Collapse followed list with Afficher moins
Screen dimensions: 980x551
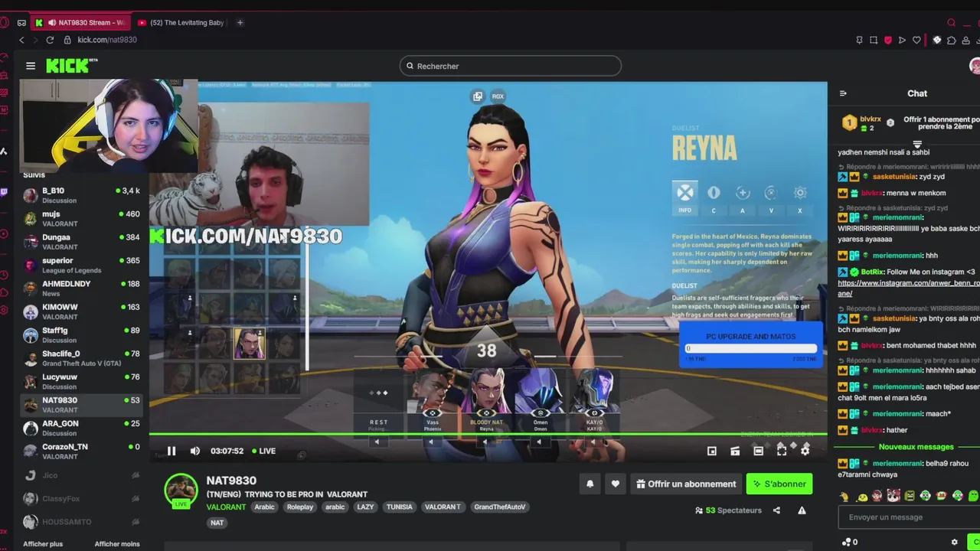pos(117,544)
